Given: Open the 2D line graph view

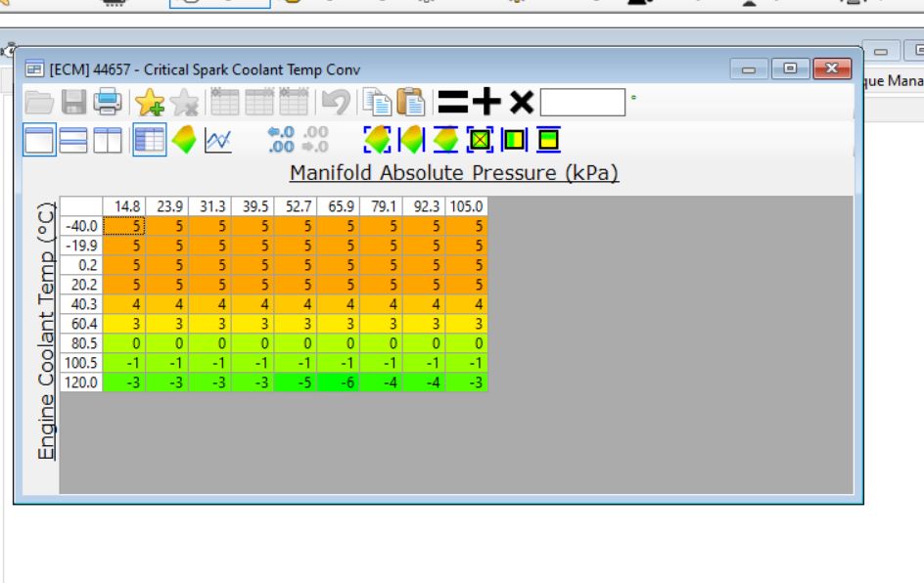Looking at the screenshot, I should click(217, 141).
